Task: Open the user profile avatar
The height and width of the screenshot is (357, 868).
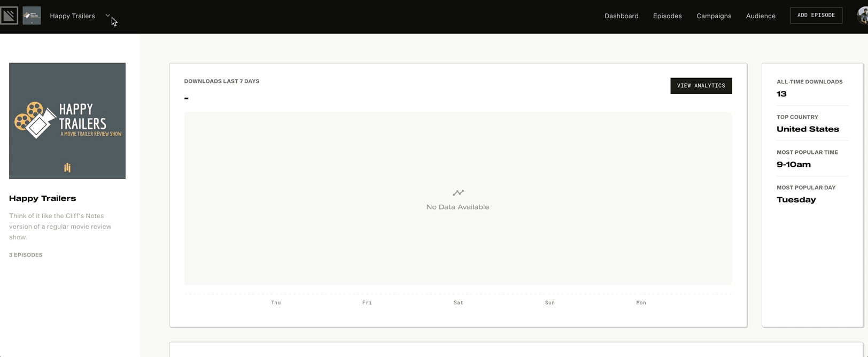Action: pyautogui.click(x=862, y=15)
